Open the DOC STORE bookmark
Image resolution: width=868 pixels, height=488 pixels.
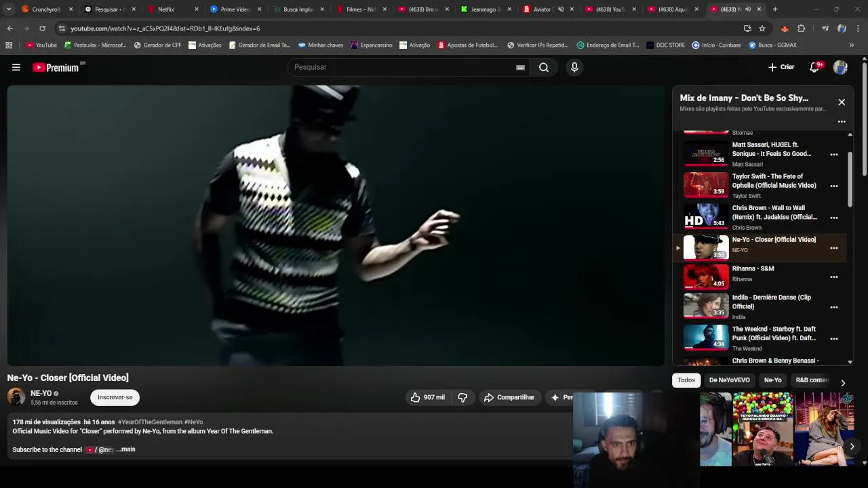[666, 45]
